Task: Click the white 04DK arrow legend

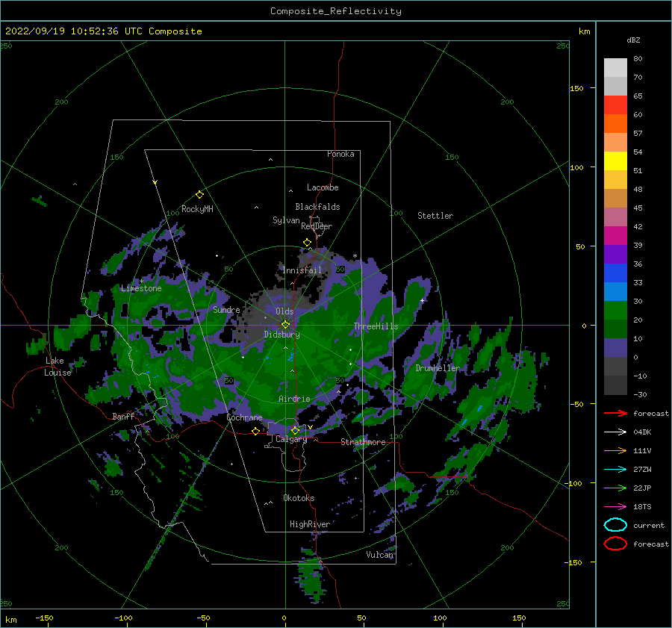Action: (x=615, y=432)
